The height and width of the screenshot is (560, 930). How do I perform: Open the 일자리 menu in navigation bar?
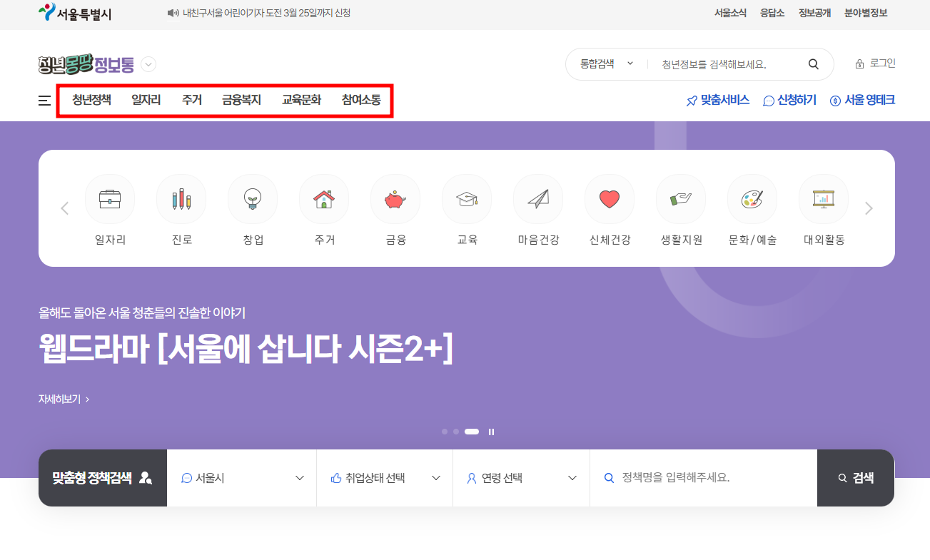pyautogui.click(x=146, y=100)
